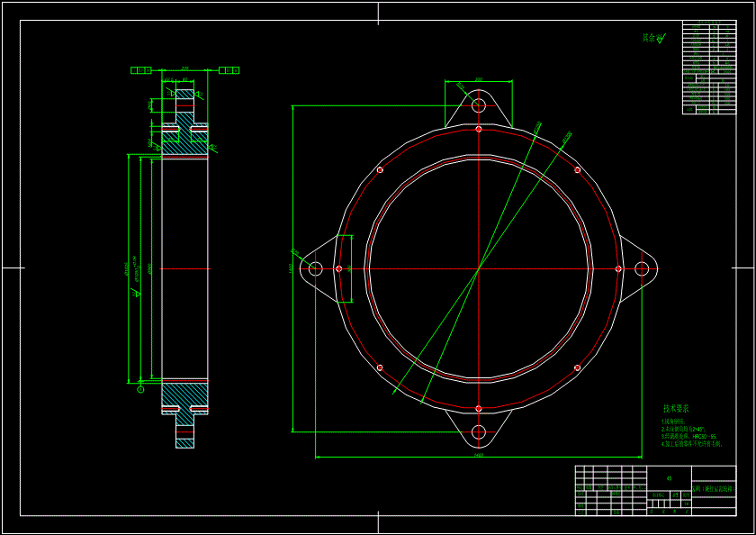This screenshot has height=535, width=756.
Task: Select the 技术要求 heading text
Action: [676, 409]
